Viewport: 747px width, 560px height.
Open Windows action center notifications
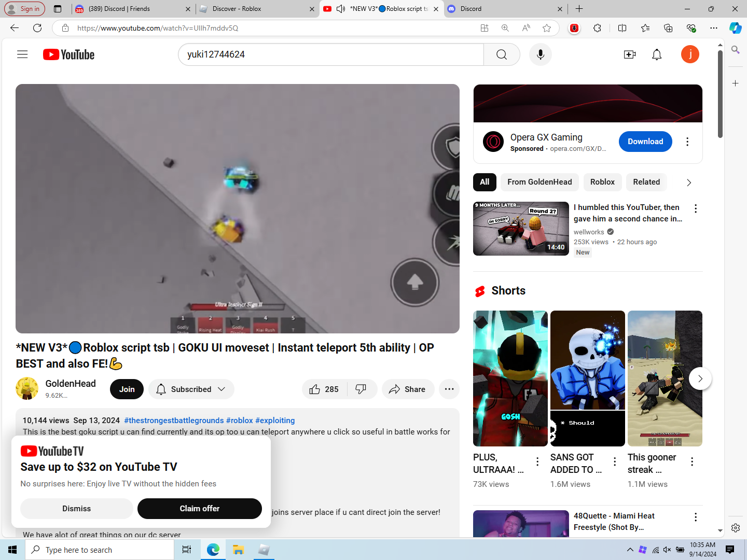(x=730, y=550)
